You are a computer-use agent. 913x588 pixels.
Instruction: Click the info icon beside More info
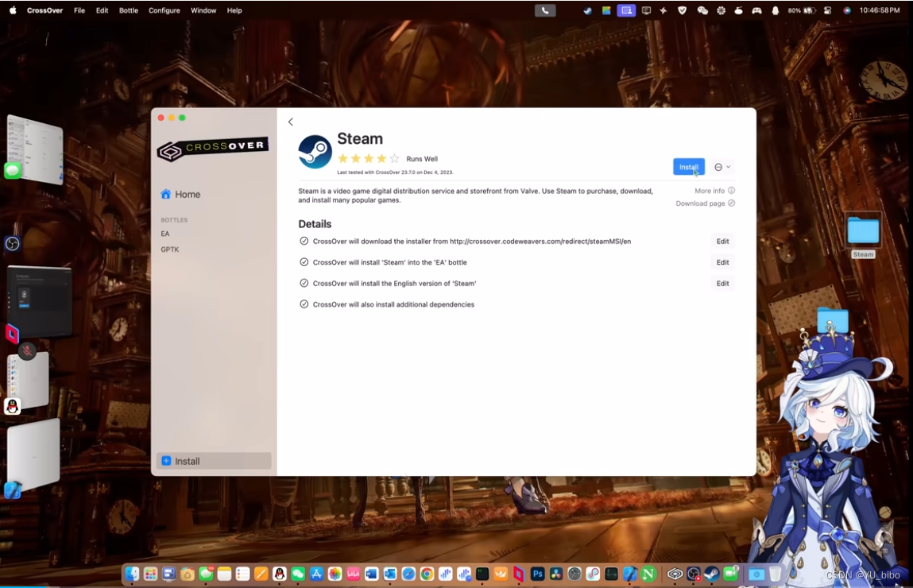[x=731, y=191]
